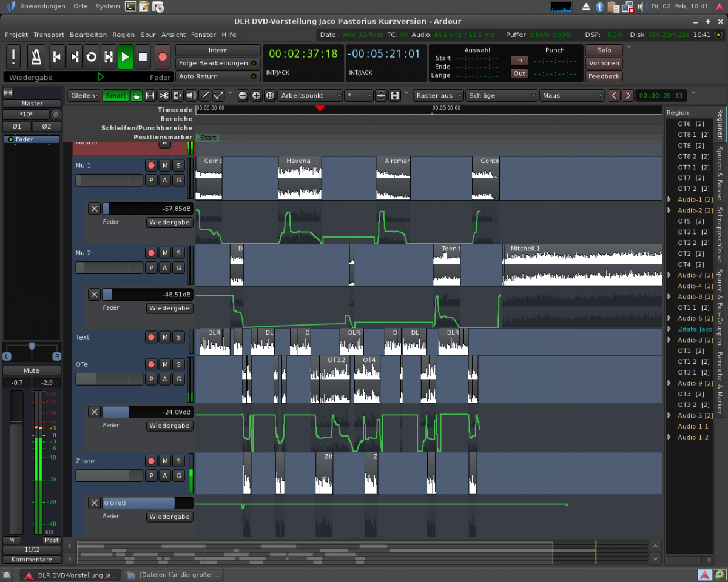Screen dimensions: 728x582
Task: Open the Transport menu
Action: pyautogui.click(x=49, y=35)
